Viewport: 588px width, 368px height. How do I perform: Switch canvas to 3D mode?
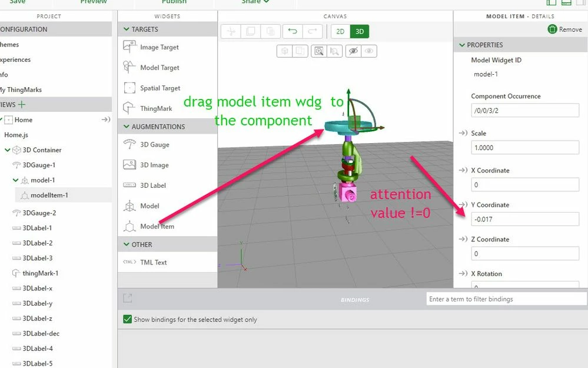pos(360,32)
